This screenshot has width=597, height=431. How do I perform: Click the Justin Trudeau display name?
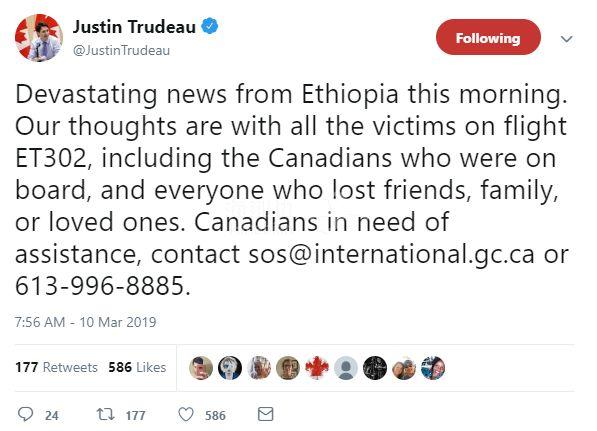tap(134, 27)
